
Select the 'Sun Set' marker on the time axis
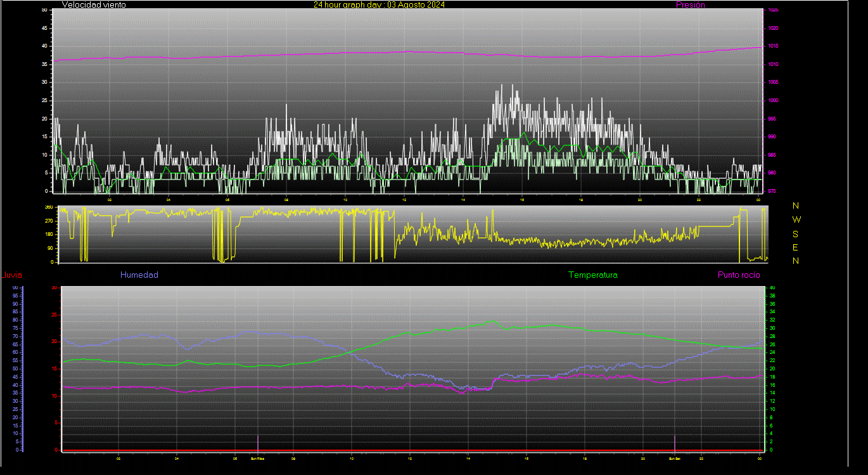click(x=674, y=458)
